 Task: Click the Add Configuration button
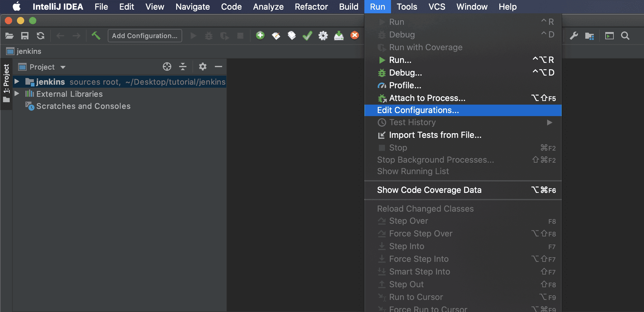click(x=145, y=35)
